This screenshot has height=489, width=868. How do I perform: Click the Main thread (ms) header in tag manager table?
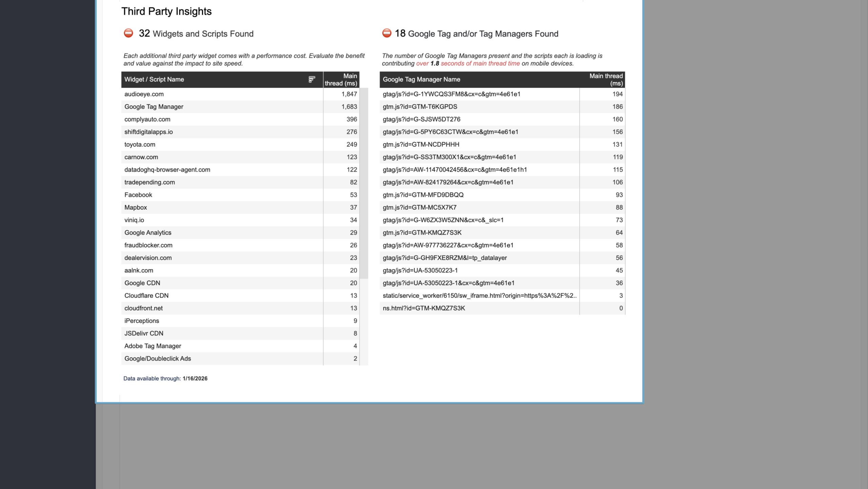(602, 79)
